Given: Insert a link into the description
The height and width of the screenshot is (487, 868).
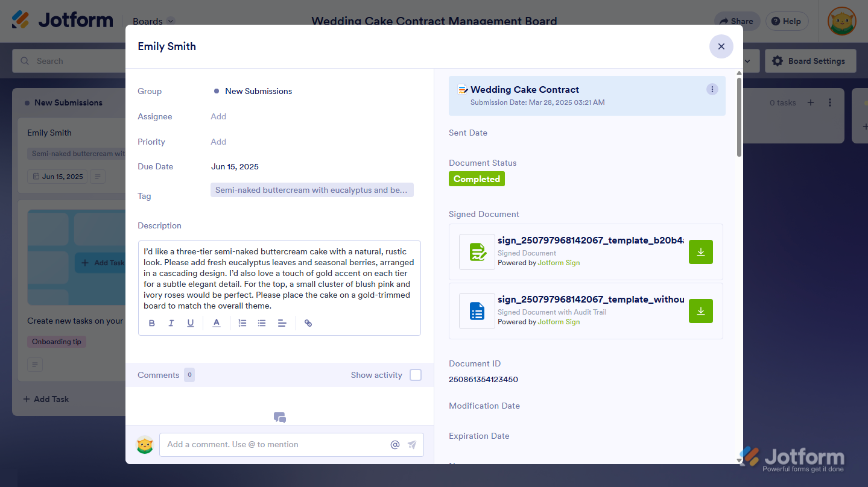Looking at the screenshot, I should pos(308,323).
